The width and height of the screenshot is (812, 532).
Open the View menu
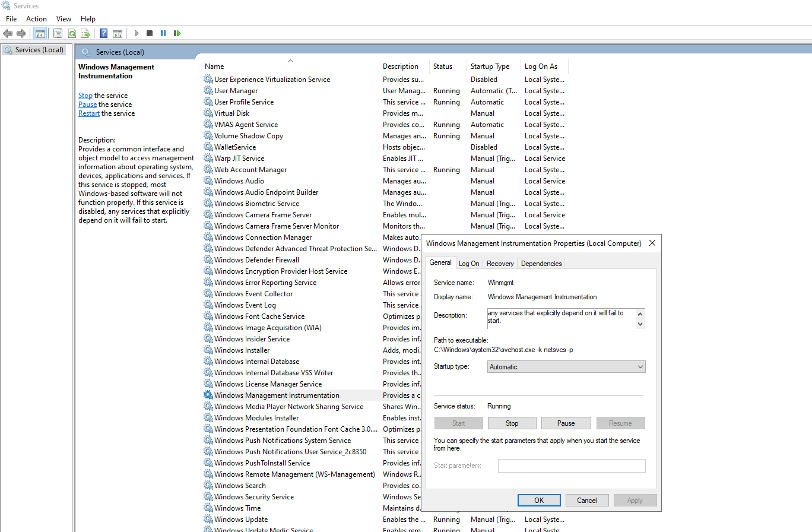coord(64,19)
